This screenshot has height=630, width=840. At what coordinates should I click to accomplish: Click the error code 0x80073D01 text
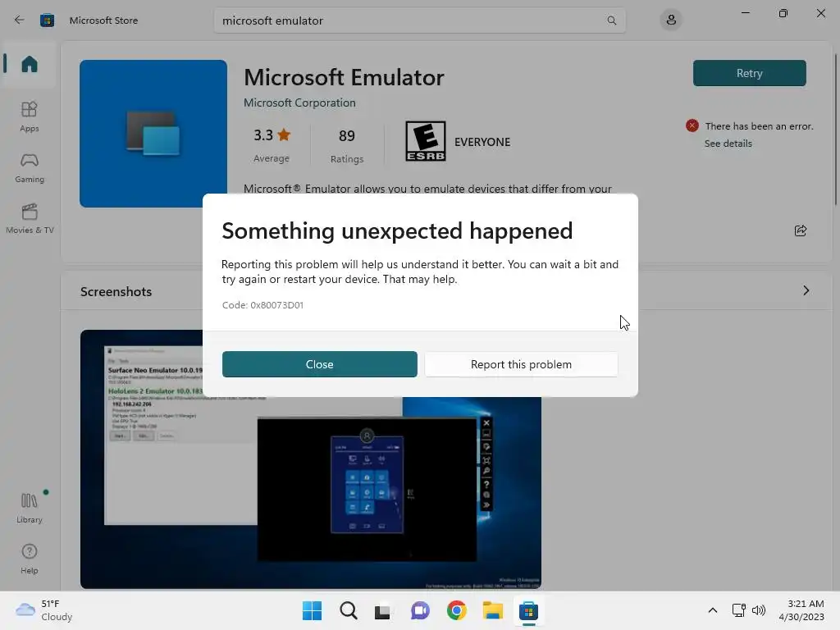pos(262,305)
